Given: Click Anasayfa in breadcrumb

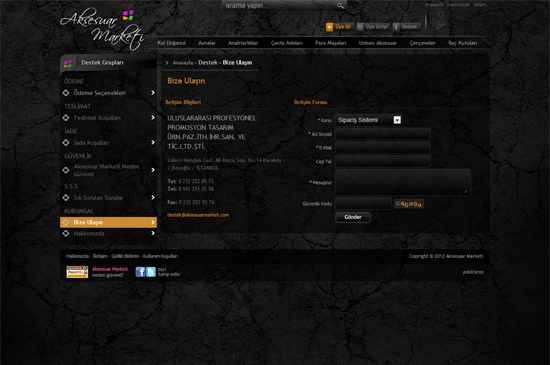Looking at the screenshot, I should 182,63.
